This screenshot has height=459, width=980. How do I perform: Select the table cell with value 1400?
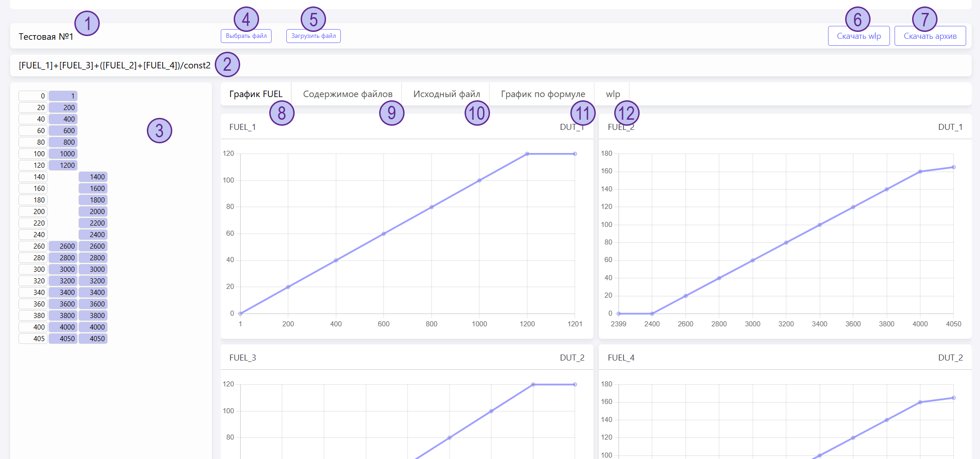[93, 177]
